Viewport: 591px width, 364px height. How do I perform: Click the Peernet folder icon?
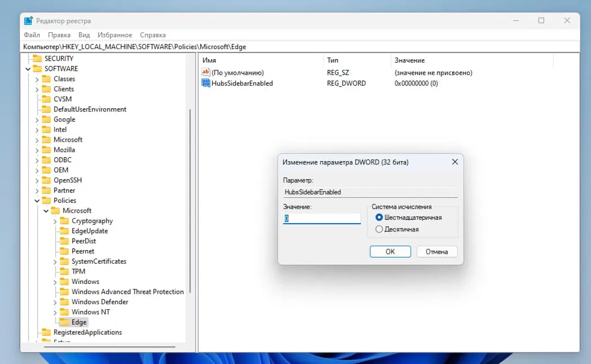(x=64, y=251)
